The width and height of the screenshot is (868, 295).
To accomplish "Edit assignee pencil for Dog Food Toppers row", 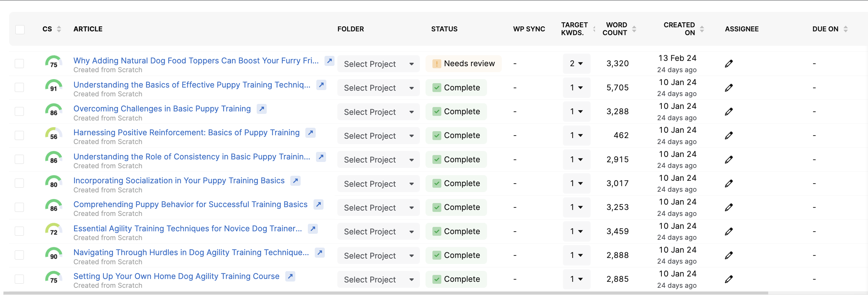I will (x=728, y=64).
